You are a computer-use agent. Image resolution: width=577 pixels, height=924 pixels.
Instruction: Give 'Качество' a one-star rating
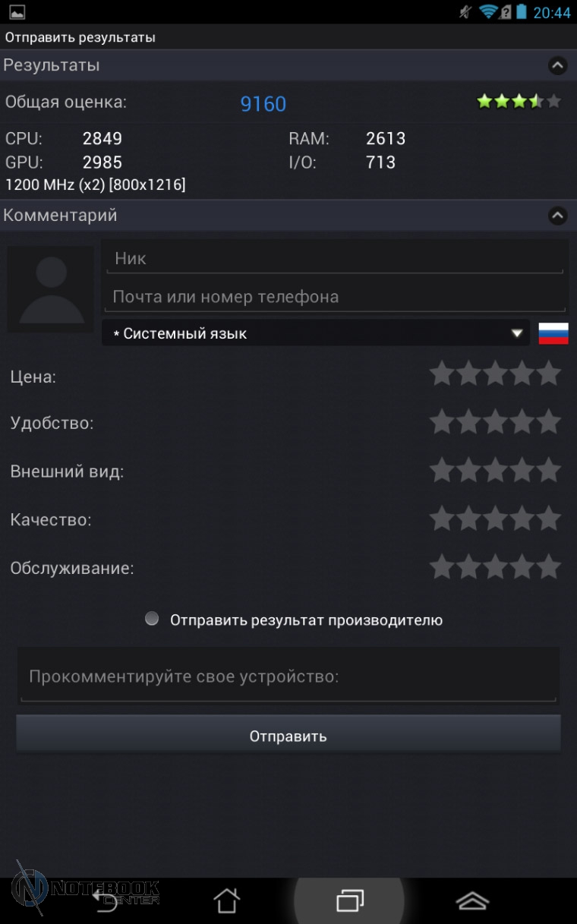pyautogui.click(x=442, y=519)
